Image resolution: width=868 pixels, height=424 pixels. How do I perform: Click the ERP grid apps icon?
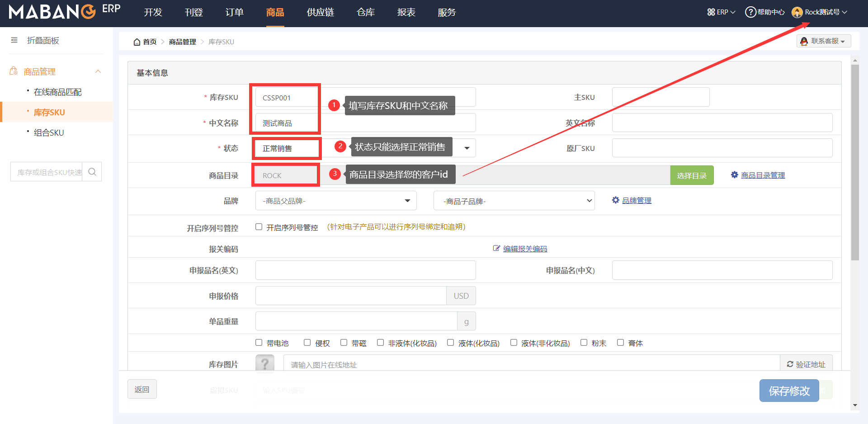711,12
